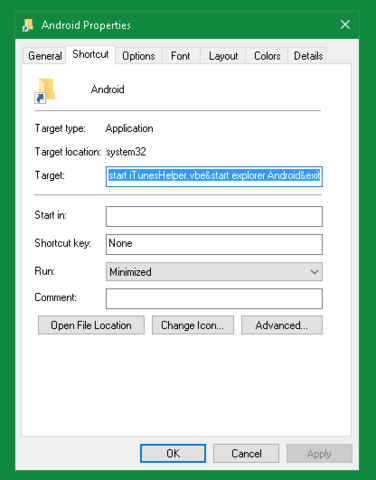Open the Options tab
This screenshot has height=480, width=376.
pyautogui.click(x=139, y=56)
